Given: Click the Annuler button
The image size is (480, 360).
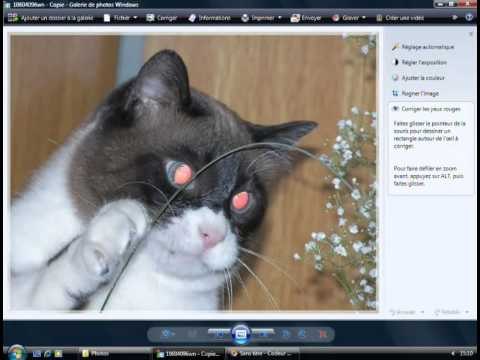Looking at the screenshot, I should pos(403,312).
